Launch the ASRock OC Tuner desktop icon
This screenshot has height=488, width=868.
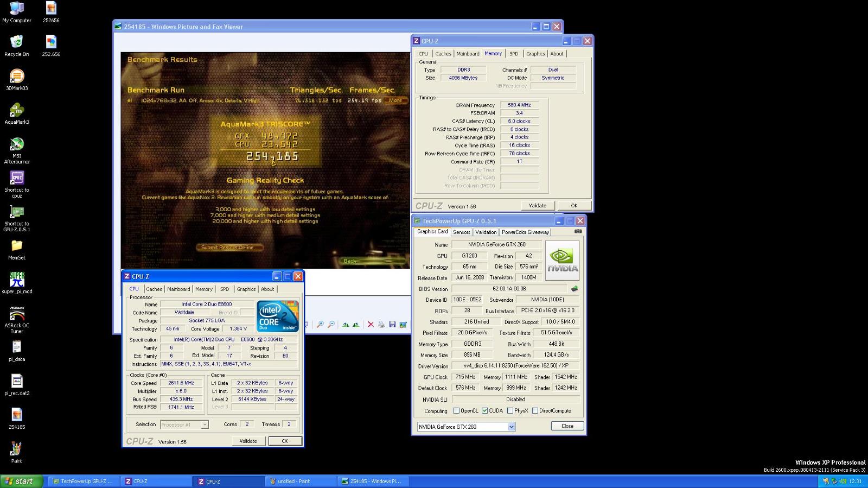pos(17,320)
